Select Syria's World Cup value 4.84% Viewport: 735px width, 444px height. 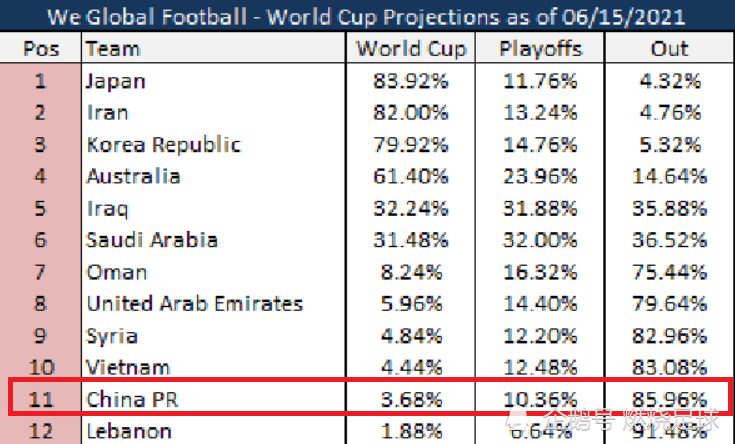[411, 336]
